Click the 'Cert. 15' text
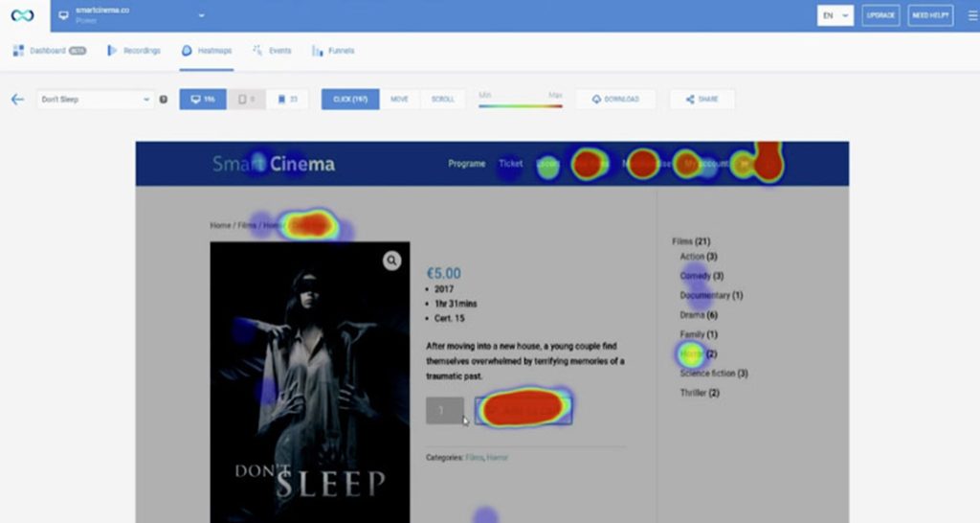Image resolution: width=980 pixels, height=523 pixels. [450, 318]
